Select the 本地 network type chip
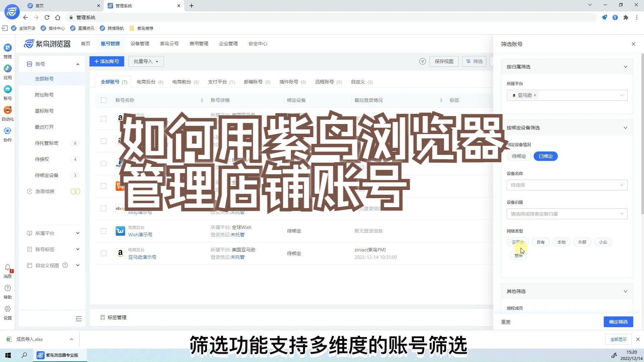The image size is (644, 362). [561, 242]
